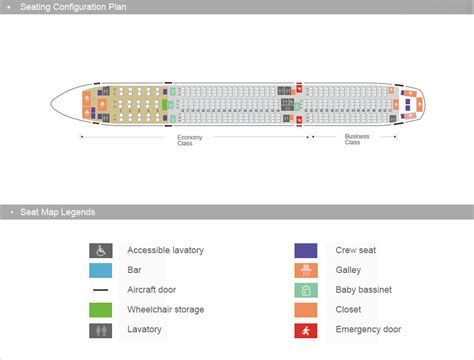This screenshot has width=474, height=360.
Task: Click the Economy Class label under the plane
Action: [x=190, y=140]
